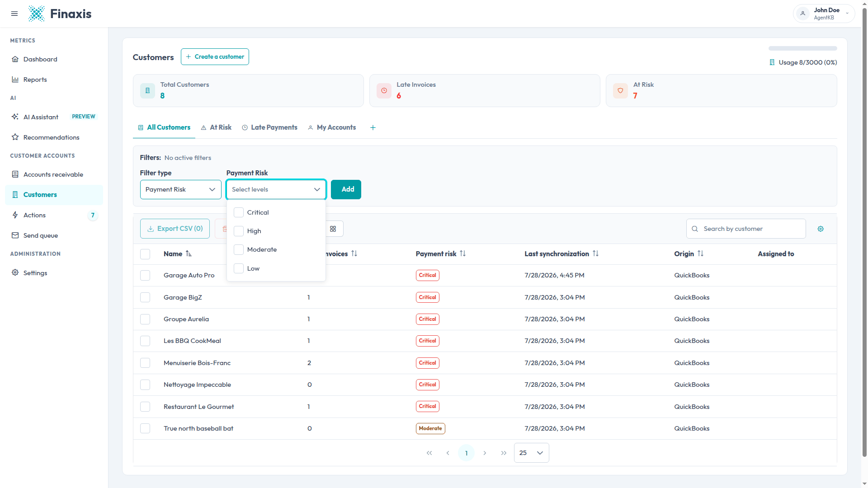Image resolution: width=868 pixels, height=488 pixels.
Task: Click the page vertical scrollbar
Action: pyautogui.click(x=864, y=233)
